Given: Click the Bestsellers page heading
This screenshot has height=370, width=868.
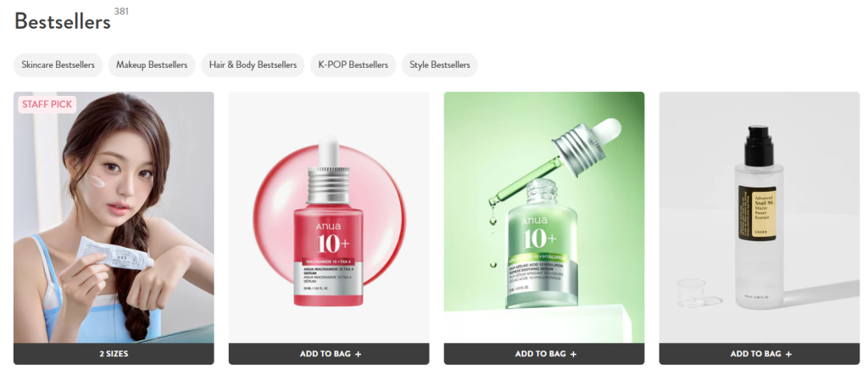Looking at the screenshot, I should click(63, 22).
